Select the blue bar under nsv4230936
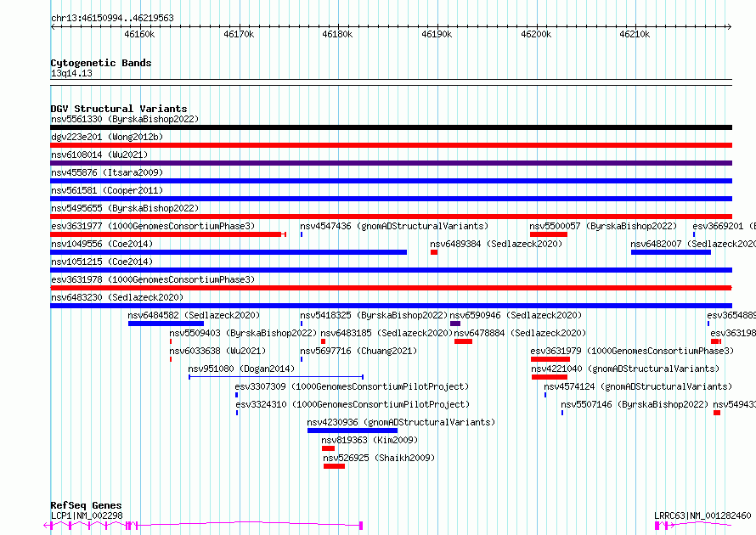This screenshot has width=756, height=535. 353,431
